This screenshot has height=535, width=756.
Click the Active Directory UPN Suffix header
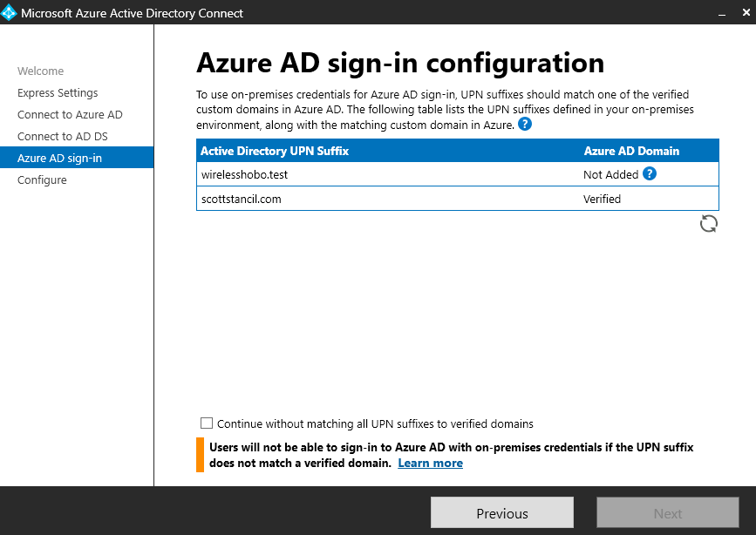(x=275, y=151)
